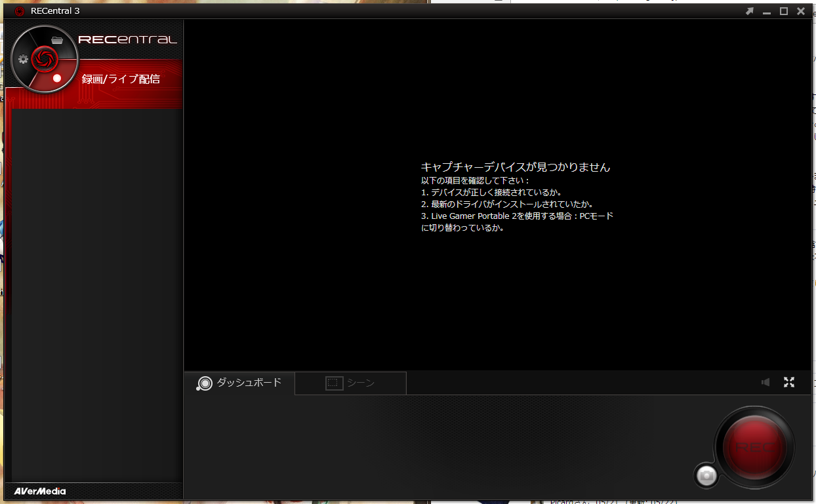This screenshot has height=504, width=816.
Task: Open the settings gear in circular menu
Action: point(24,59)
